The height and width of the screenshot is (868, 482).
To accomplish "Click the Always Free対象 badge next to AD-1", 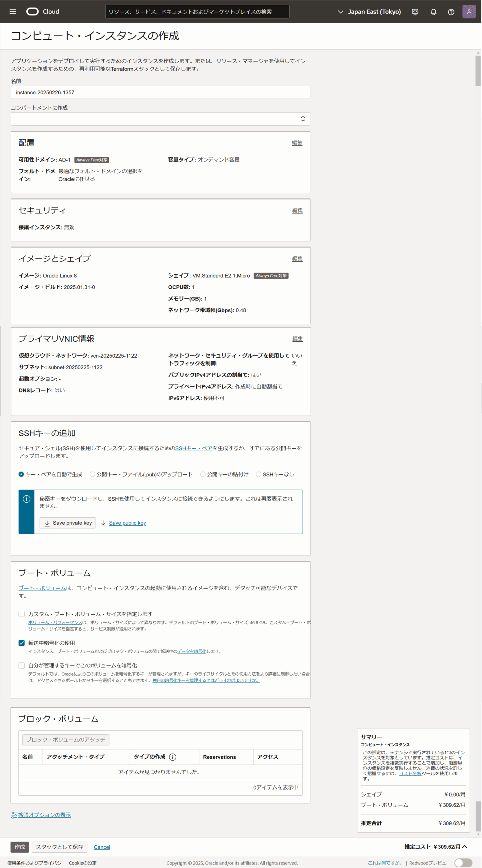I will [92, 160].
